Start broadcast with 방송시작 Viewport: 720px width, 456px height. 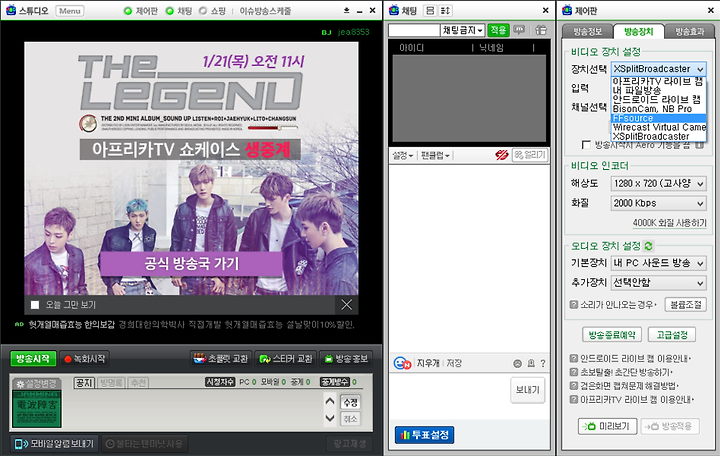click(x=33, y=359)
